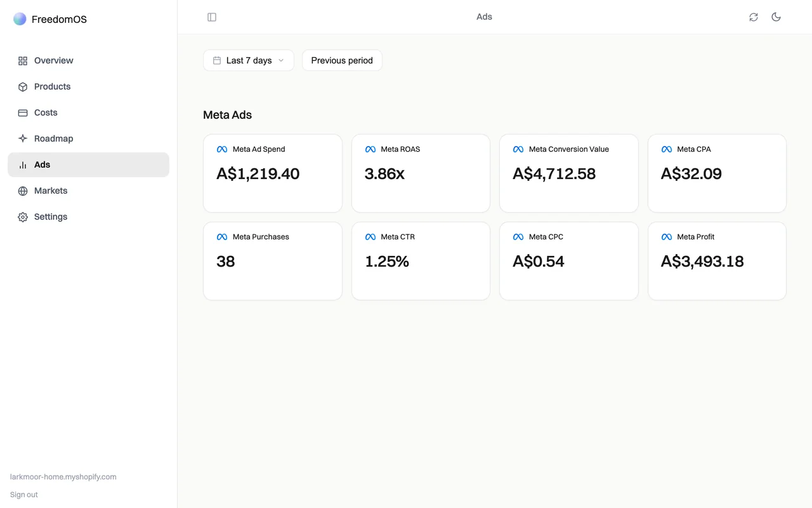
Task: Click the Products box icon
Action: (x=23, y=87)
